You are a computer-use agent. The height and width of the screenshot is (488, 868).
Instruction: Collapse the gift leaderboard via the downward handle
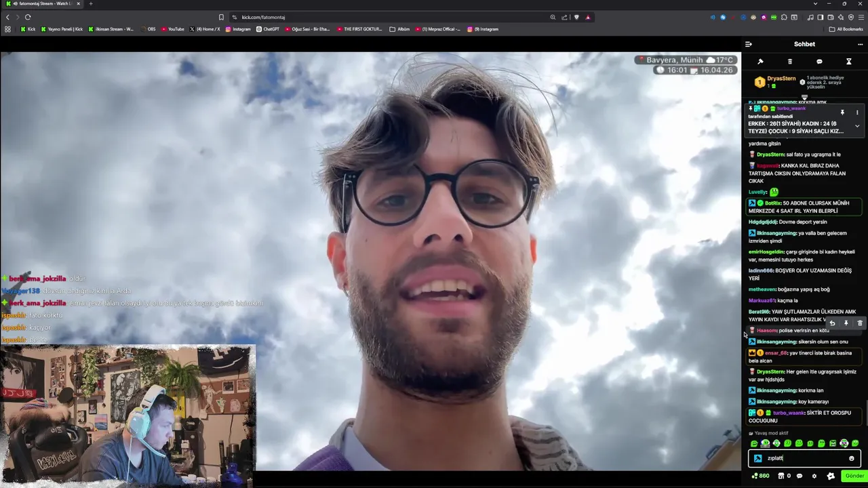tap(804, 98)
